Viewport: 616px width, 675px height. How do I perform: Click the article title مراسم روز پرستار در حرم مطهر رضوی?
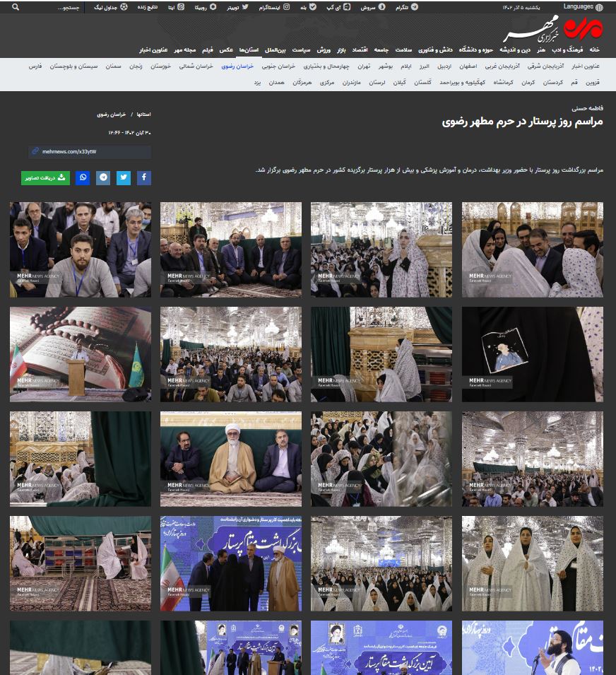(x=522, y=122)
